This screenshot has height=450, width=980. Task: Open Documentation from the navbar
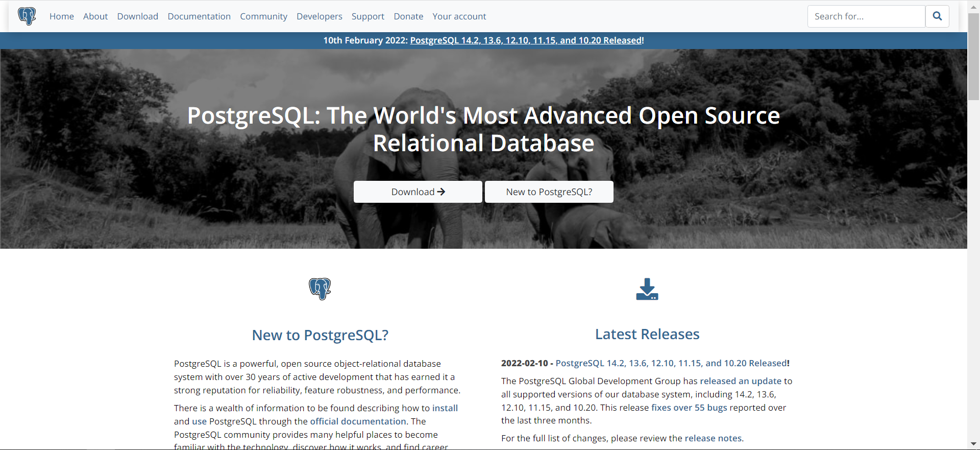coord(199,16)
